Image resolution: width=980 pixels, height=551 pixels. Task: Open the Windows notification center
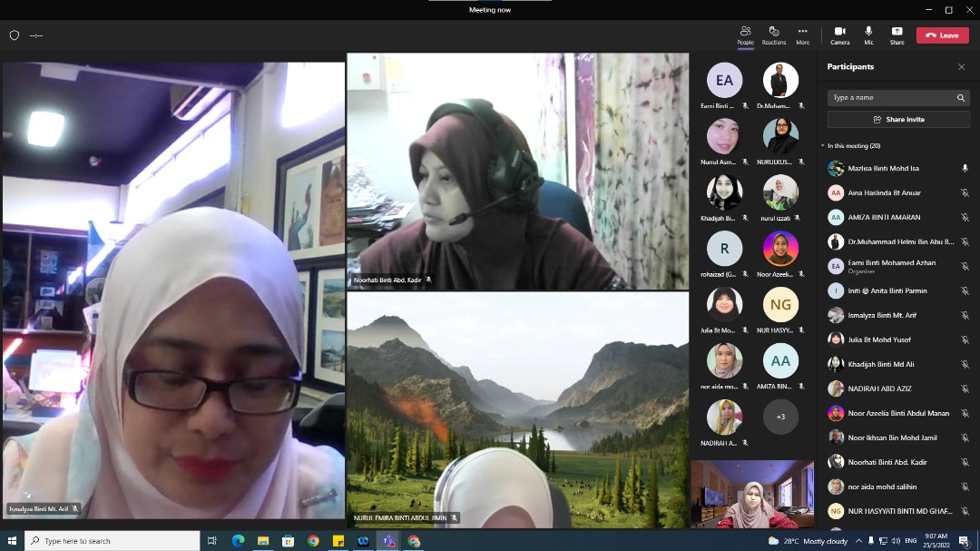coord(965,540)
